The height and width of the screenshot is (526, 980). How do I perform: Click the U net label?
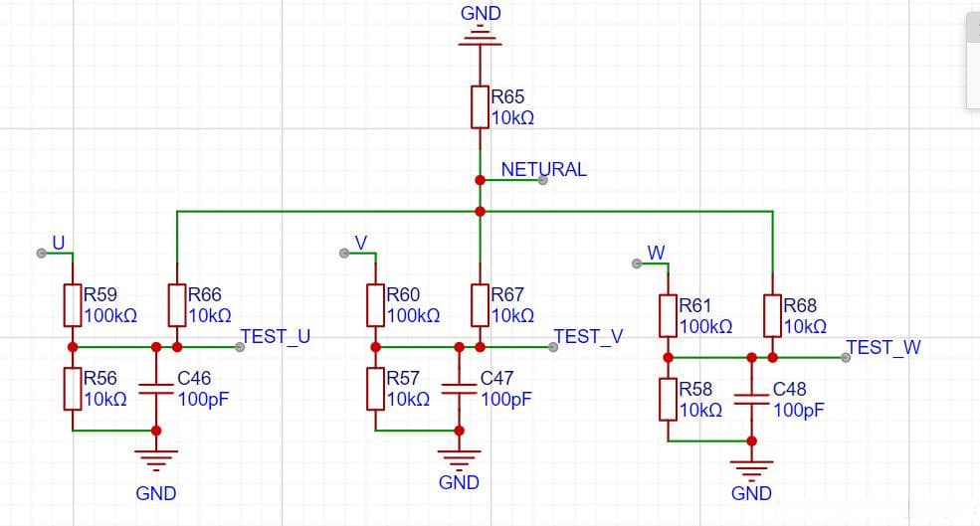[59, 243]
